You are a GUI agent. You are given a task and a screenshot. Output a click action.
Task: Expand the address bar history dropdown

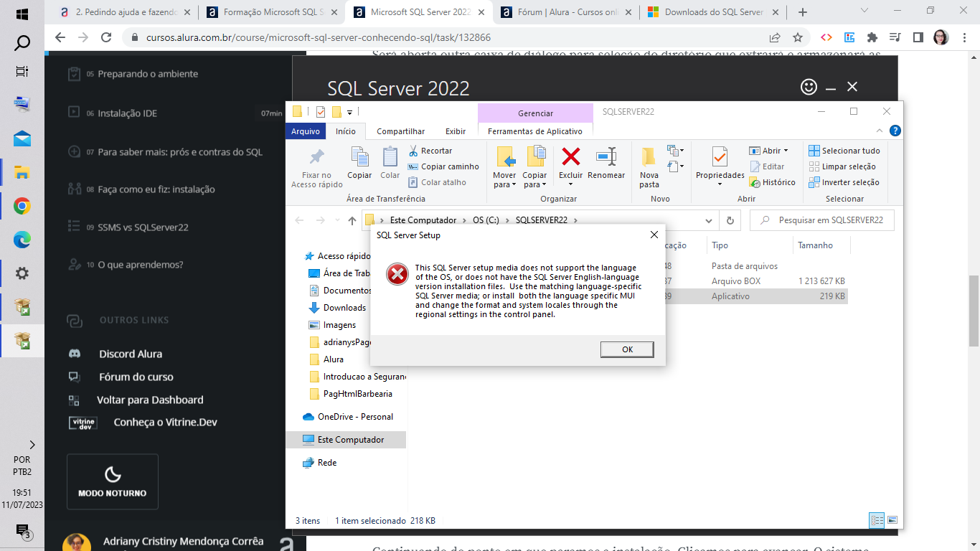709,221
